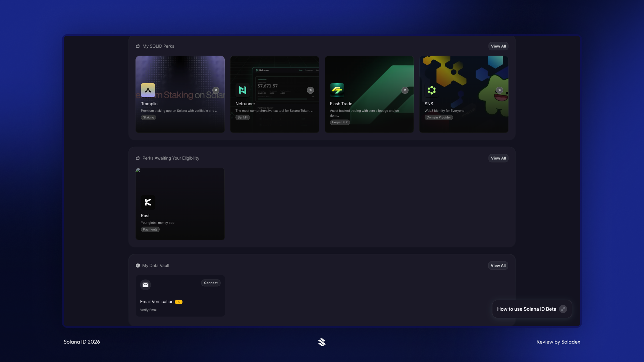This screenshot has height=362, width=644.
Task: Click the SNS gear icon
Action: (x=432, y=90)
